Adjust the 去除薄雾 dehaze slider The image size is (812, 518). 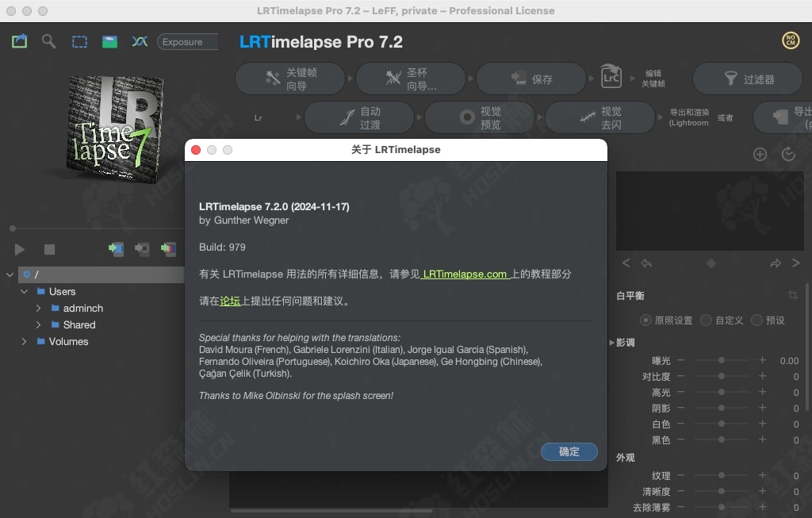point(722,507)
